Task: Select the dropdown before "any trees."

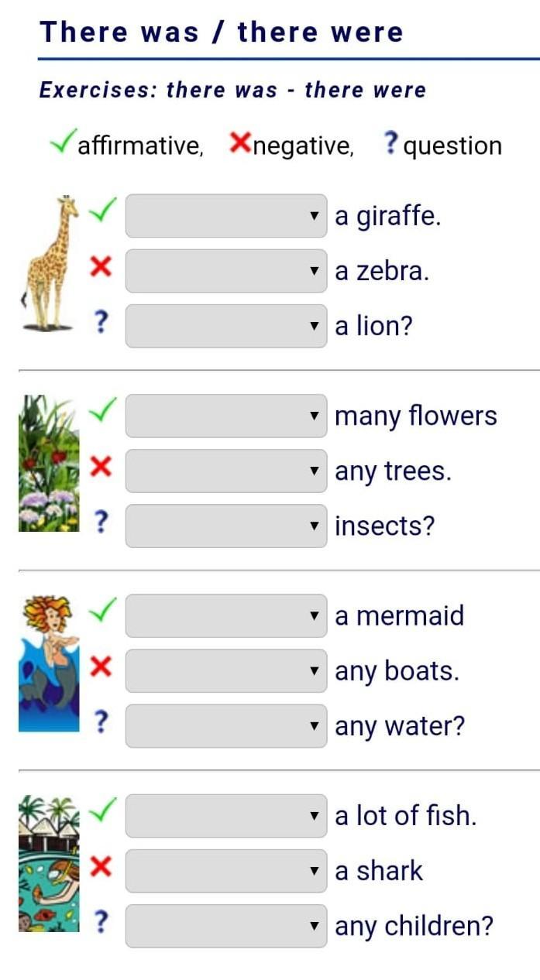Action: click(x=225, y=471)
